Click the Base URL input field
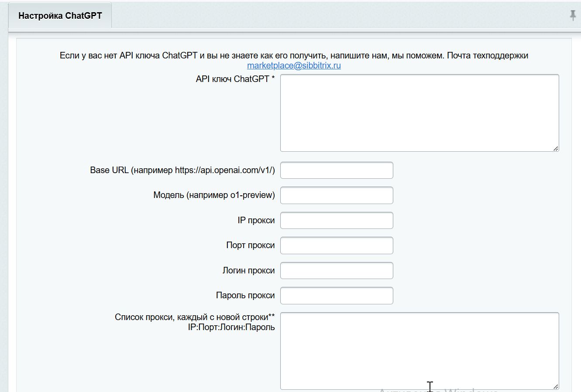Viewport: 581px width, 392px height. pyautogui.click(x=336, y=170)
